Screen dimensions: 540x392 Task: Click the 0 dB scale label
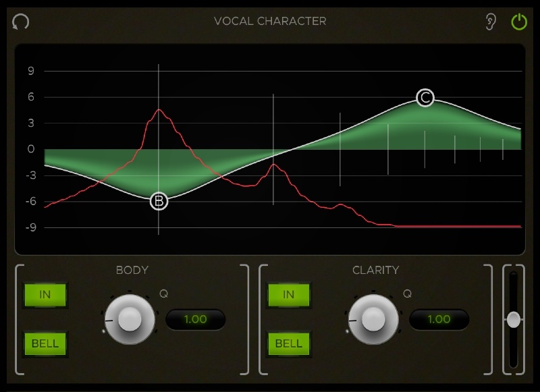pyautogui.click(x=31, y=149)
